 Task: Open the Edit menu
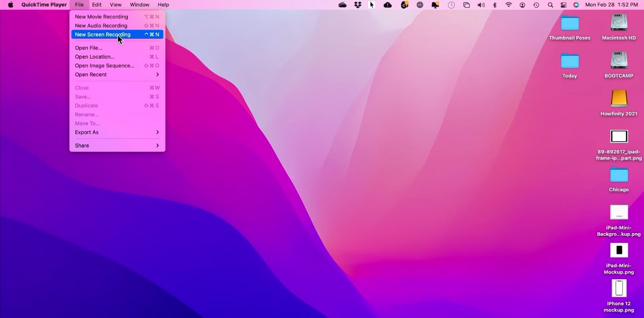click(x=97, y=5)
